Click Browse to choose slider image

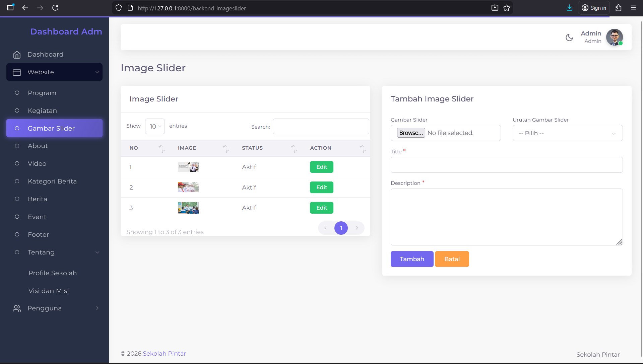(x=411, y=133)
